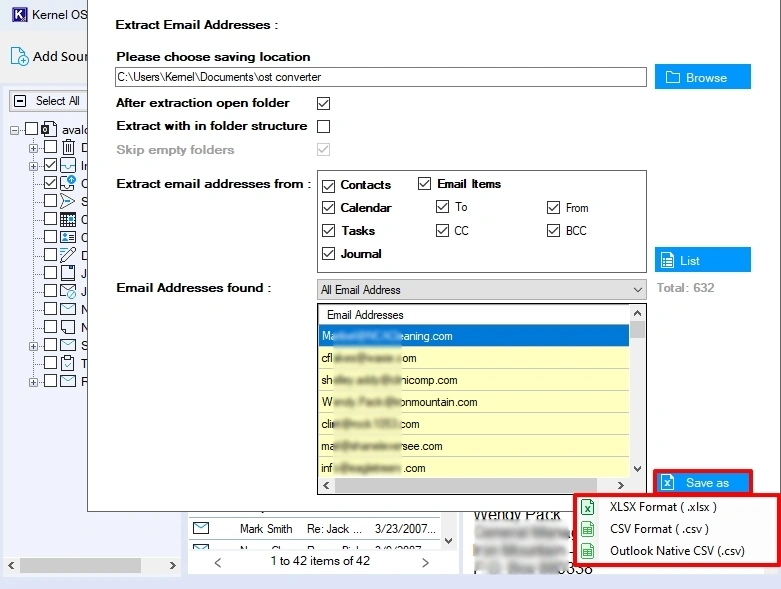Choose XLSX Format (.xlsx) option
781x589 pixels.
[663, 507]
